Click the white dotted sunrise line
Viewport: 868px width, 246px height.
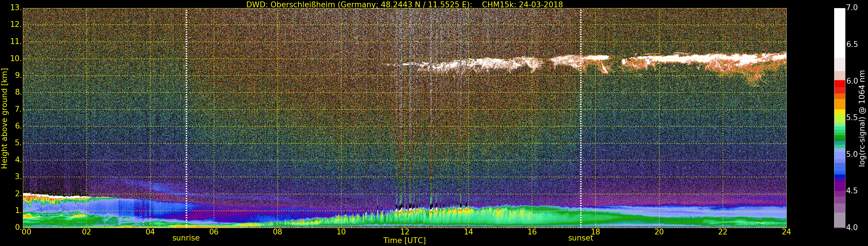coord(186,118)
